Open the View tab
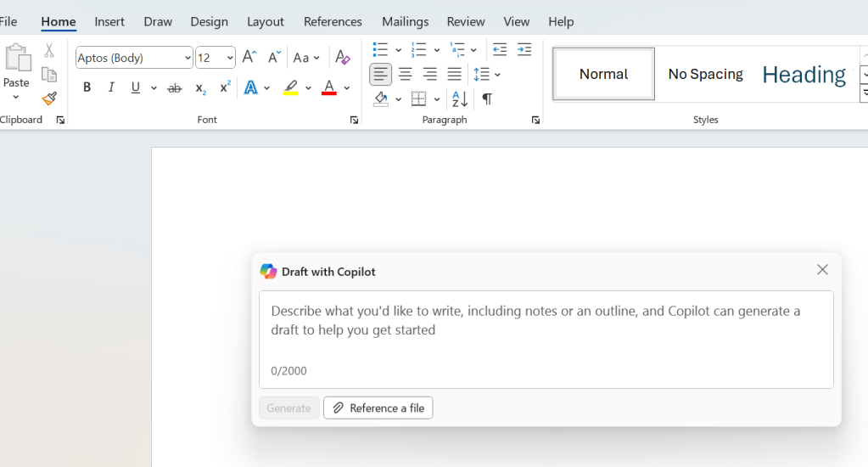 (517, 21)
